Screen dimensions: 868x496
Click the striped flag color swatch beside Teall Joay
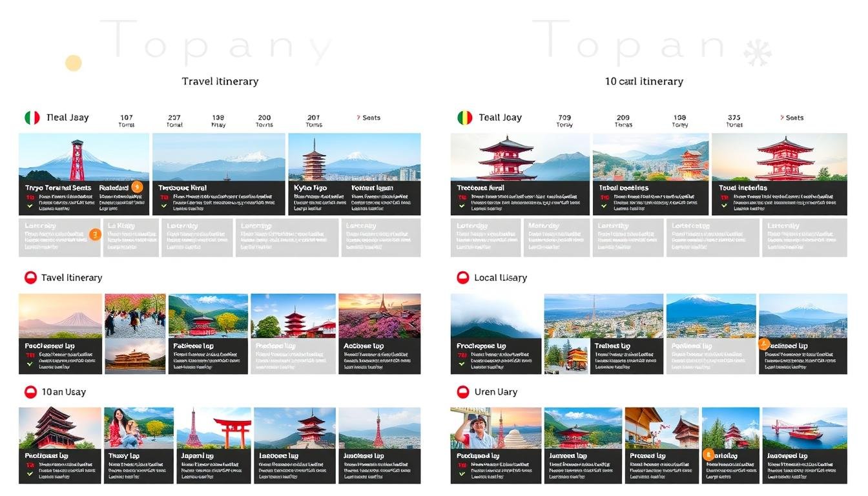click(464, 117)
